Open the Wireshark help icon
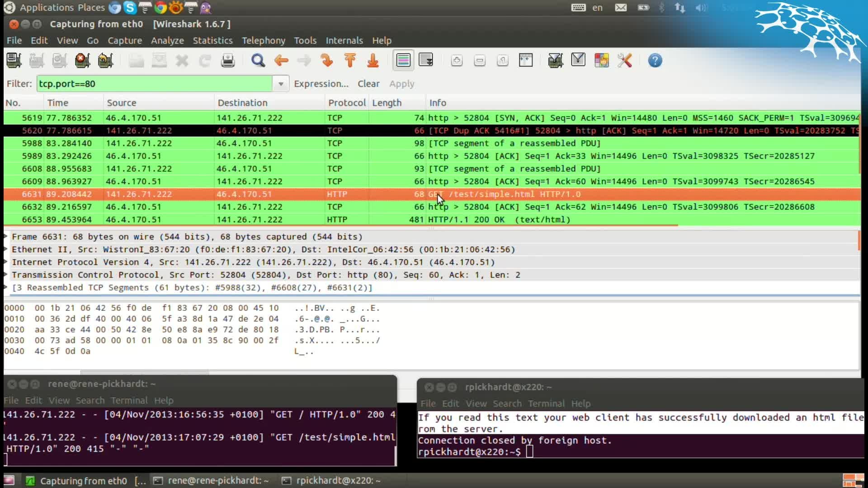868x488 pixels. pos(655,60)
